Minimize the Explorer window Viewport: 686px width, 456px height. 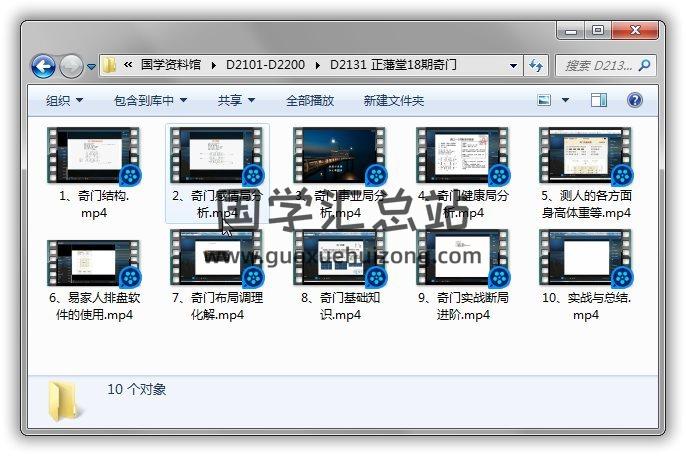tap(571, 31)
